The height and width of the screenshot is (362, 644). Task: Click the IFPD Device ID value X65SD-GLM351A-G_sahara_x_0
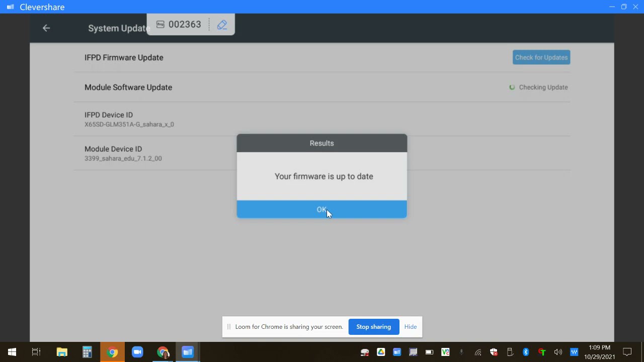[129, 124]
